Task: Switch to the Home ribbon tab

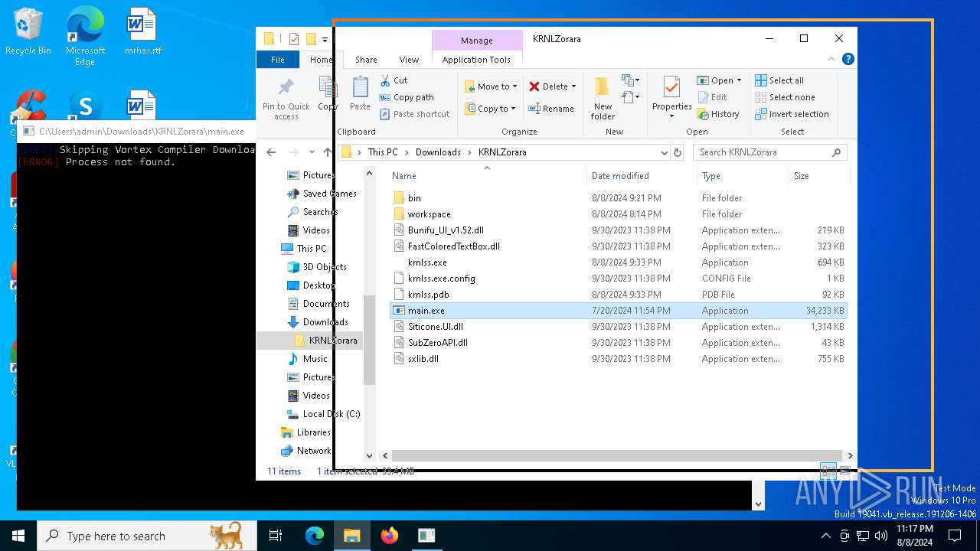Action: [x=321, y=60]
